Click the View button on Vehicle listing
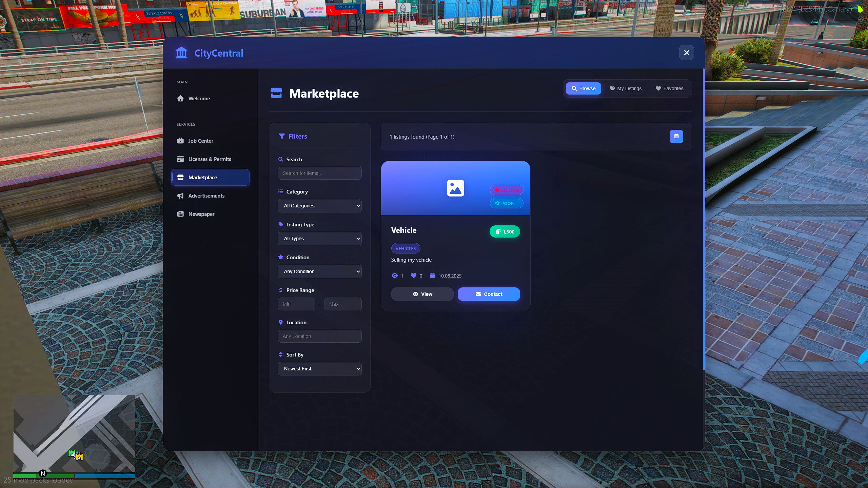 pyautogui.click(x=422, y=294)
